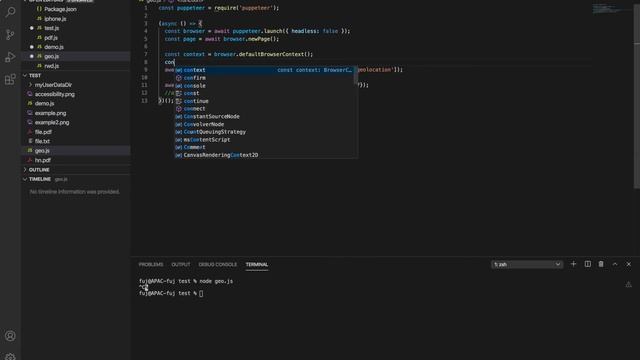Viewport: 640px width, 360px height.
Task: Kill terminal with trash icon
Action: point(601,264)
